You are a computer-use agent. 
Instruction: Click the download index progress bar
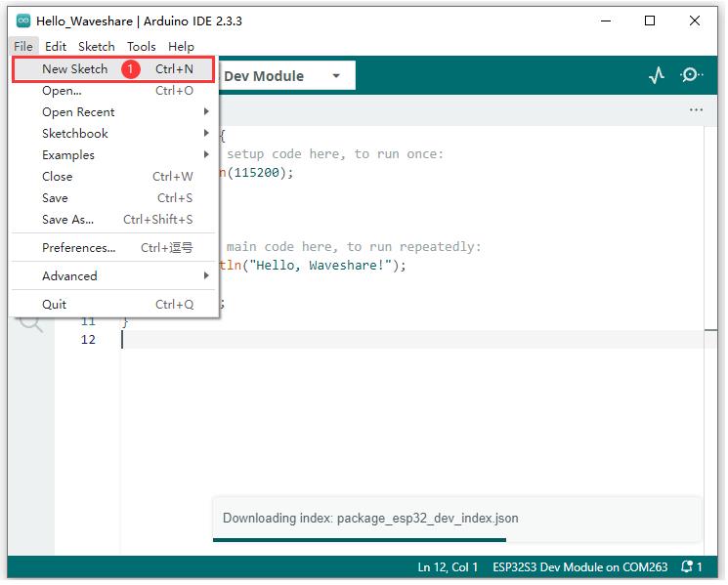[x=360, y=538]
